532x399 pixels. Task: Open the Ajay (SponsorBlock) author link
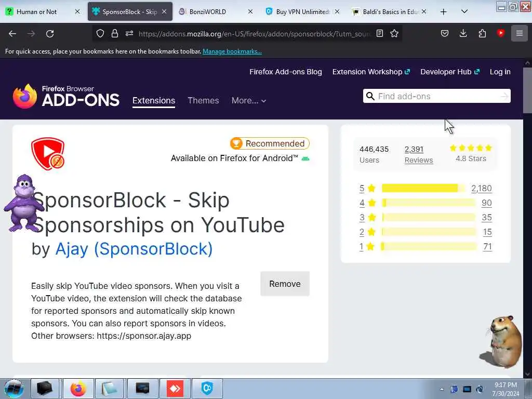pos(134,249)
